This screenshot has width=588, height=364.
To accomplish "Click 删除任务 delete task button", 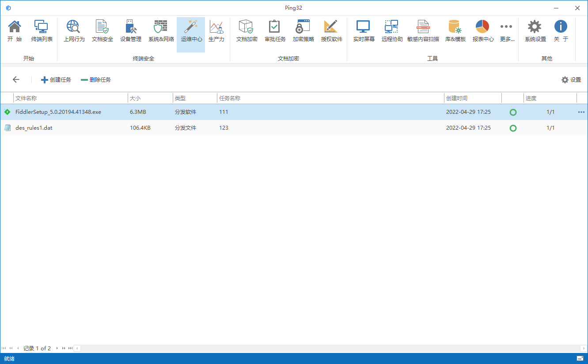I will point(96,80).
